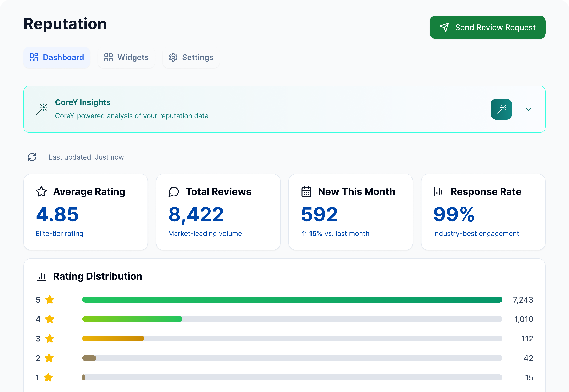The image size is (569, 392).
Task: Click the yellow star in the 1 row
Action: click(x=48, y=378)
